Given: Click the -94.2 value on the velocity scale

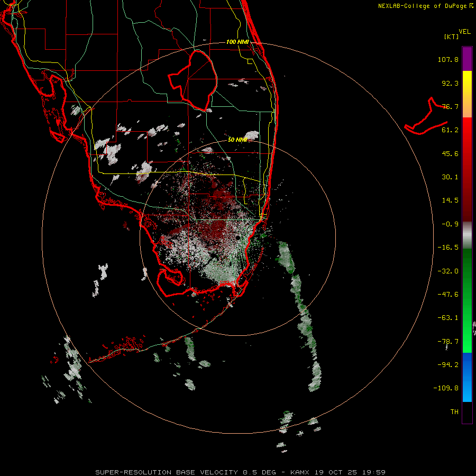Looking at the screenshot, I should coord(448,365).
